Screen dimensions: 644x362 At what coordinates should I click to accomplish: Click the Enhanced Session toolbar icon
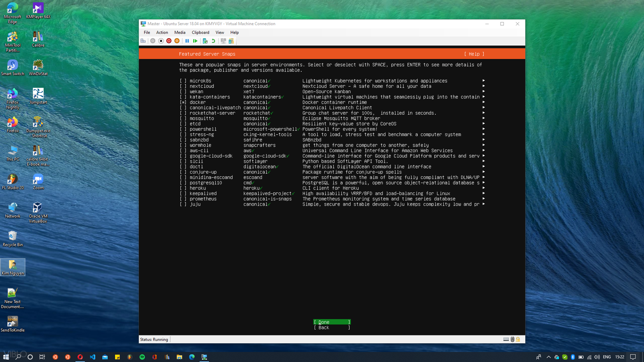tap(223, 41)
